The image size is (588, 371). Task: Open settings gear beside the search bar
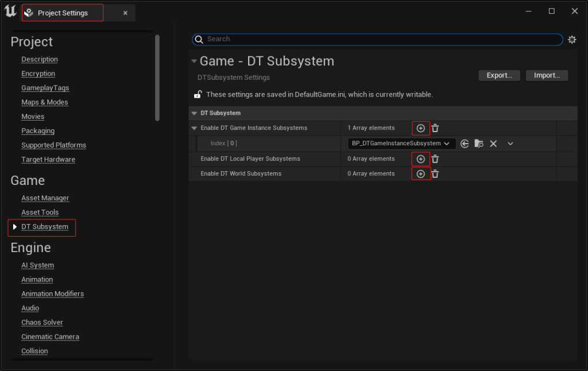[x=572, y=39]
